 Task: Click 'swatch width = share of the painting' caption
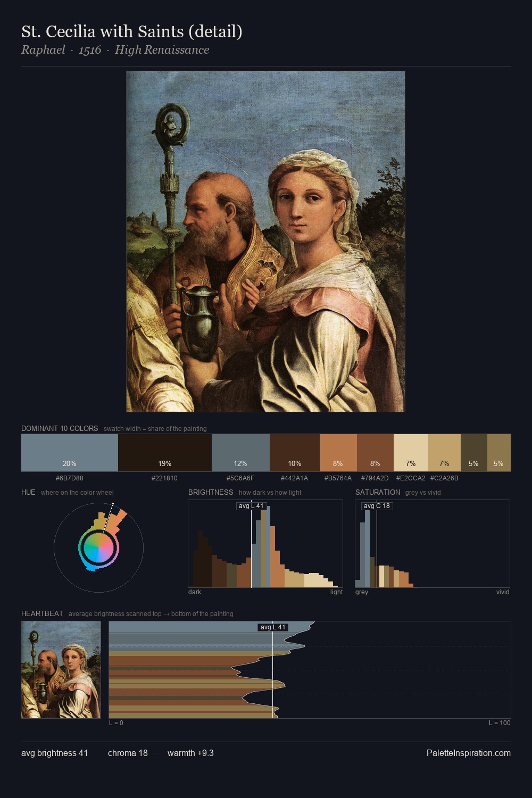click(x=155, y=428)
